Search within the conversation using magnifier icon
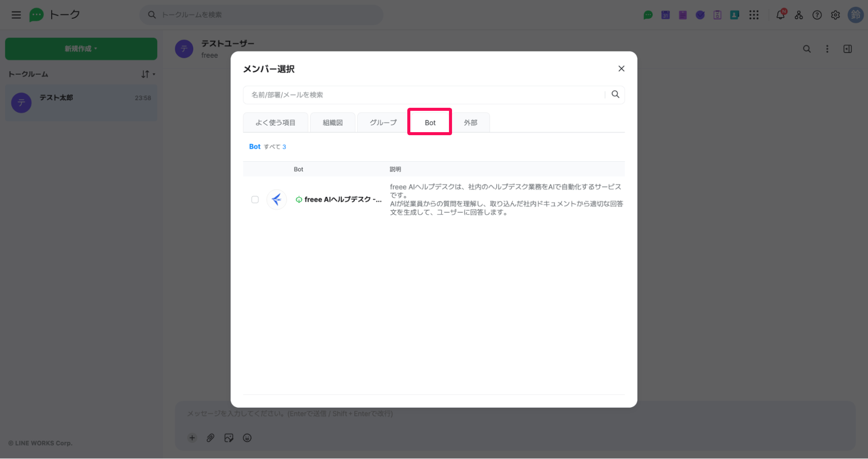Image resolution: width=868 pixels, height=459 pixels. click(x=807, y=49)
